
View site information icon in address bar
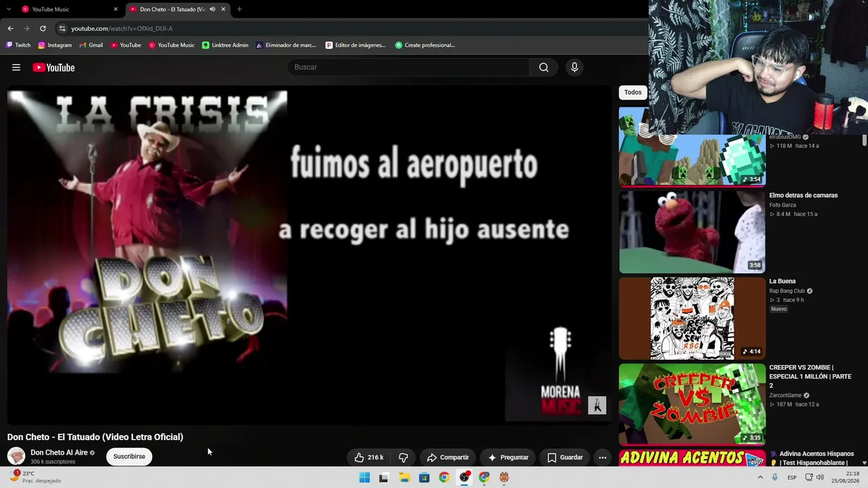[62, 28]
